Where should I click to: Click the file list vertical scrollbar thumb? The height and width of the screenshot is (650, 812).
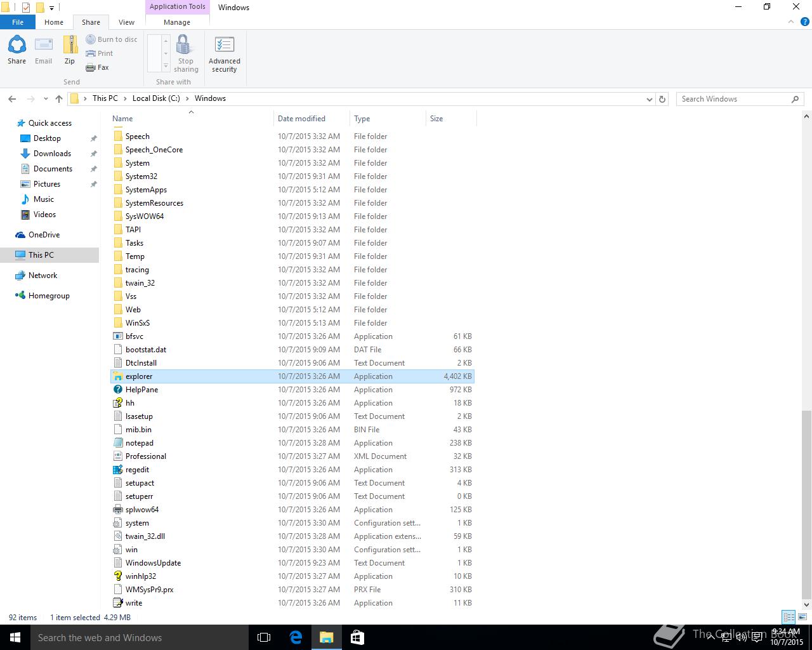tap(806, 503)
